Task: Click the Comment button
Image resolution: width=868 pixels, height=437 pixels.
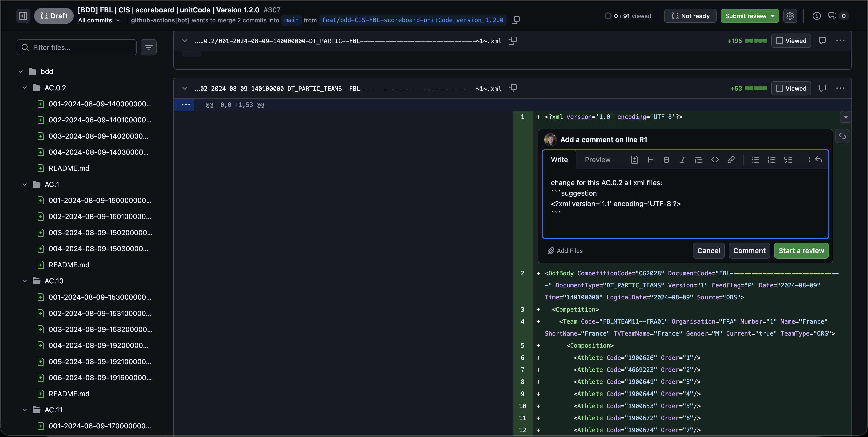Action: click(x=749, y=251)
